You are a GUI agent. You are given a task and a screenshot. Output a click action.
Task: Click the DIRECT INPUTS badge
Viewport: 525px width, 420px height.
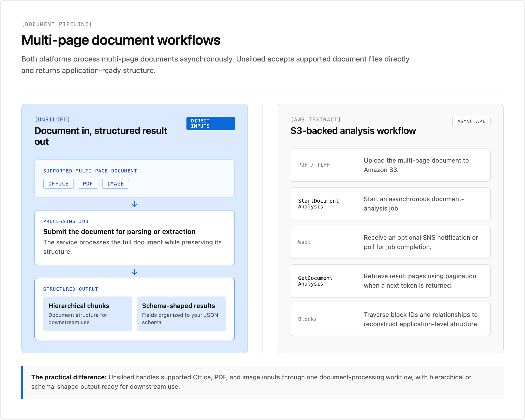(x=210, y=123)
